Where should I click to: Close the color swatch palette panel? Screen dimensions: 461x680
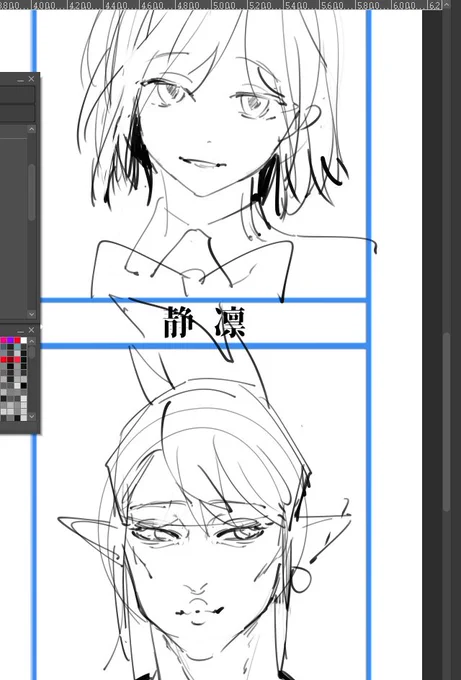31,330
